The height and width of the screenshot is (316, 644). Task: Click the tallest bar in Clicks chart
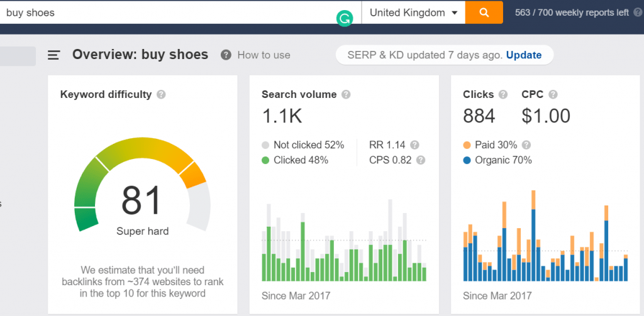(x=533, y=239)
